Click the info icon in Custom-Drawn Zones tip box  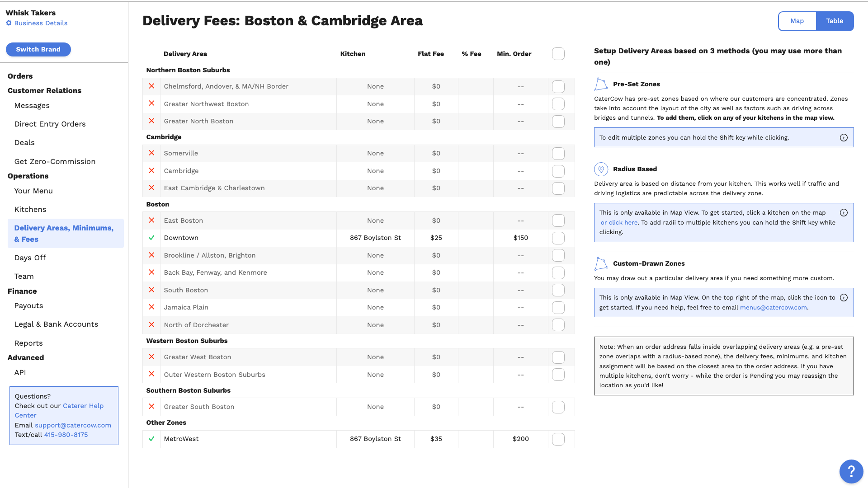point(844,298)
